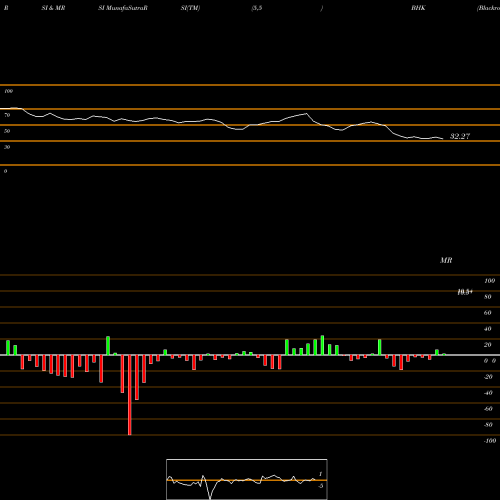Click the 50 level label on RSI axis

click(x=7, y=131)
